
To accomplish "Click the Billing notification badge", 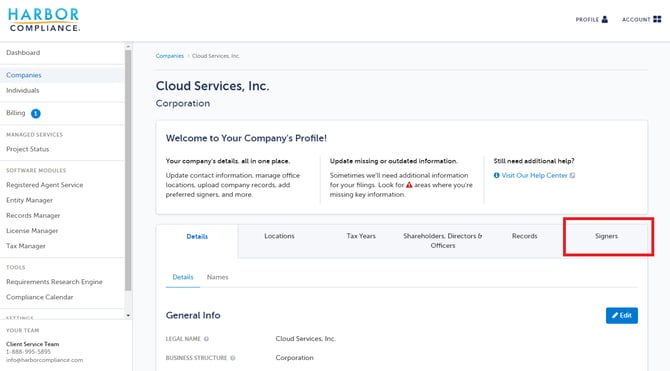I will tap(36, 113).
